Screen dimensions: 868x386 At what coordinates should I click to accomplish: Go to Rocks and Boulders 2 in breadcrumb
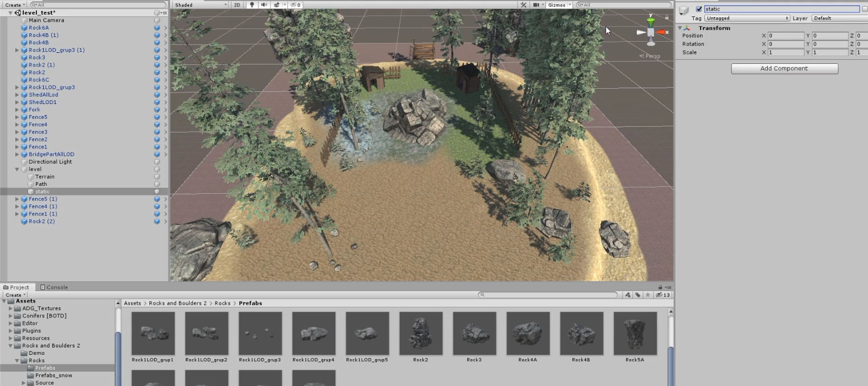point(178,303)
